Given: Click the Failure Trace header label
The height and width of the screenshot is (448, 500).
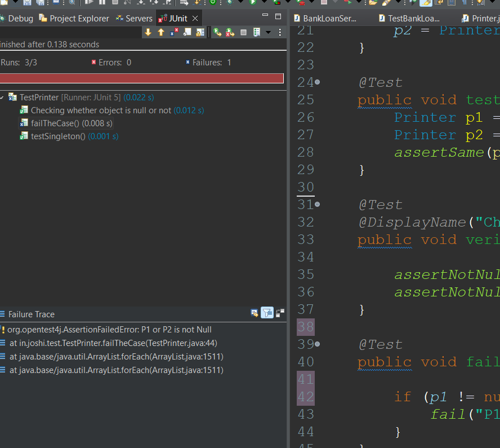Looking at the screenshot, I should coord(32,314).
